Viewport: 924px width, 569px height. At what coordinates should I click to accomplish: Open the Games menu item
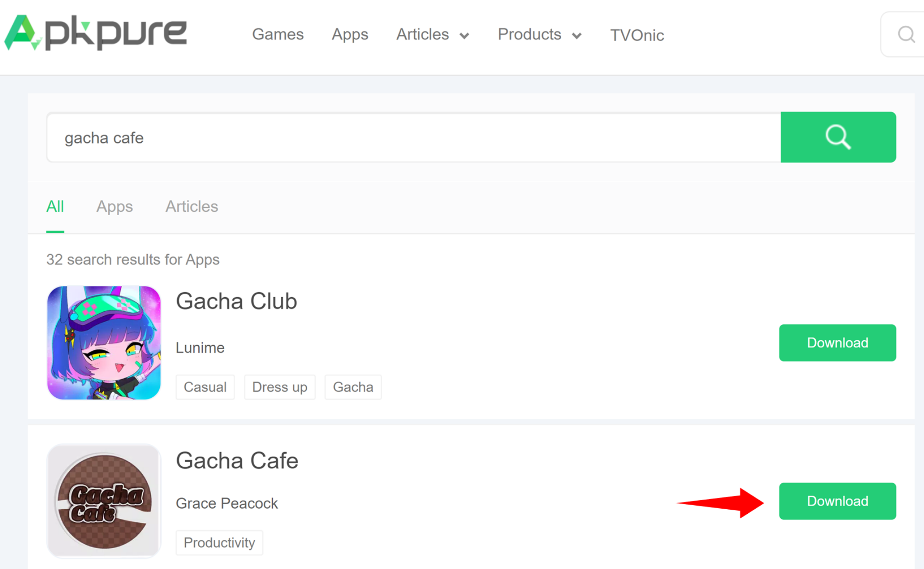278,34
